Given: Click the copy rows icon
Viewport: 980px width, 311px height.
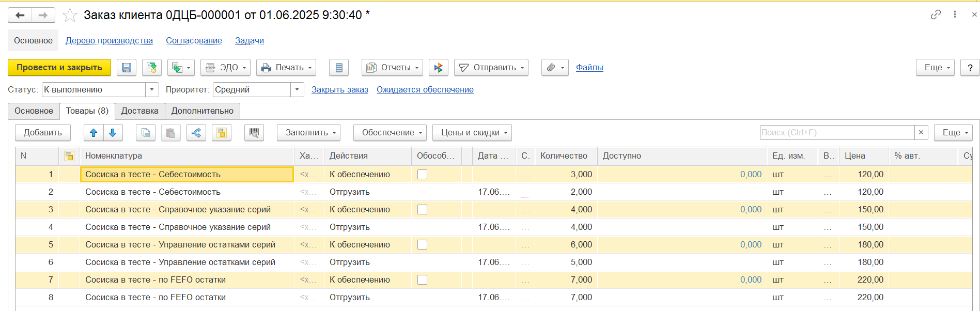Looking at the screenshot, I should coord(146,133).
